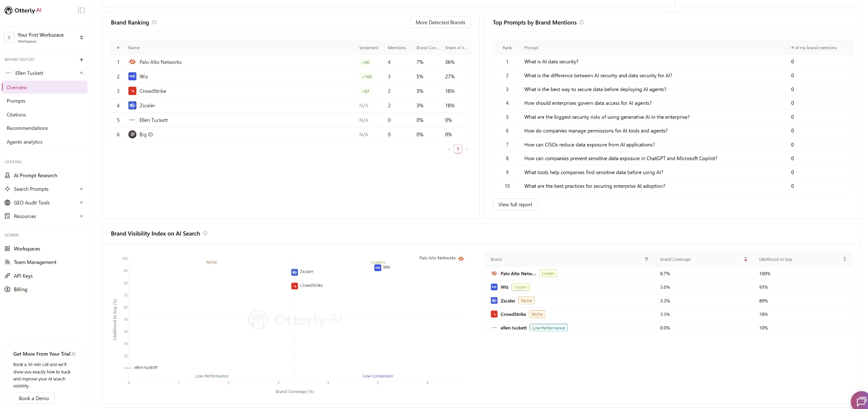Open the Overview page

pos(45,87)
